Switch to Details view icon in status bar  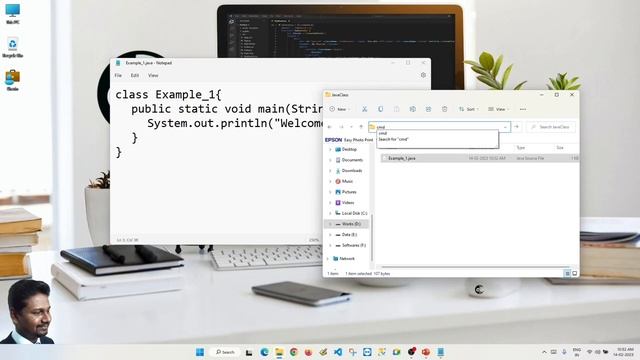567,273
